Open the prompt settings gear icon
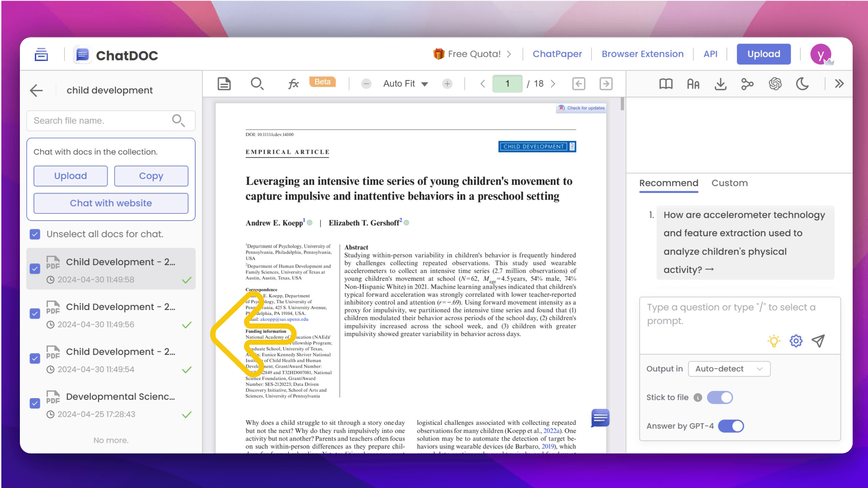The width and height of the screenshot is (868, 488). (x=796, y=341)
